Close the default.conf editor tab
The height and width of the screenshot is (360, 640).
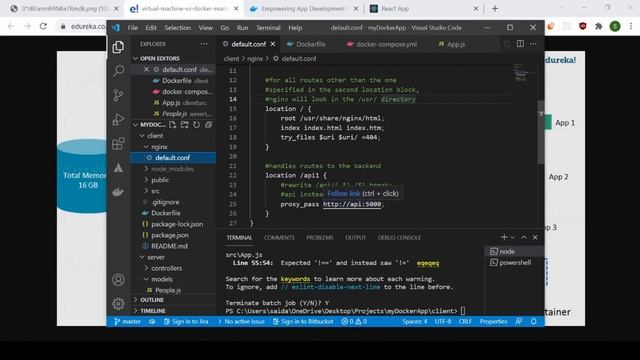pyautogui.click(x=273, y=44)
